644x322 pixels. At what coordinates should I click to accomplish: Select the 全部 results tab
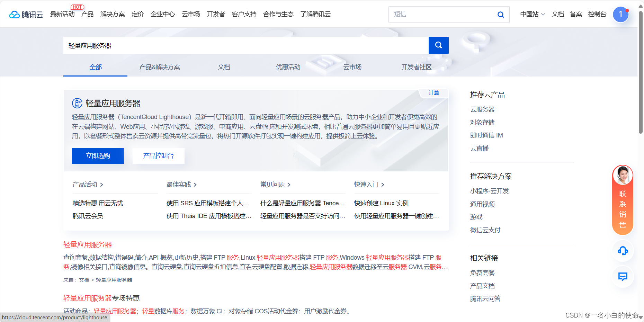(x=96, y=67)
